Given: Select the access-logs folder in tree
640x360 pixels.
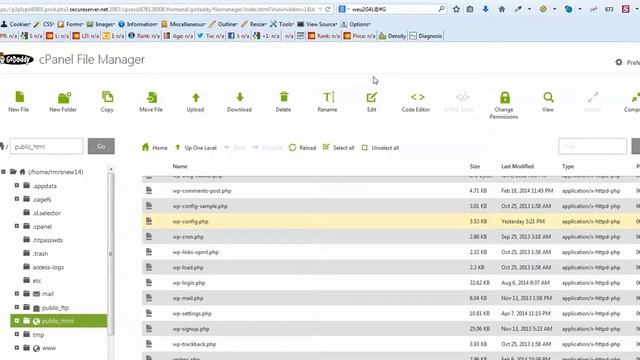Looking at the screenshot, I should [48, 267].
